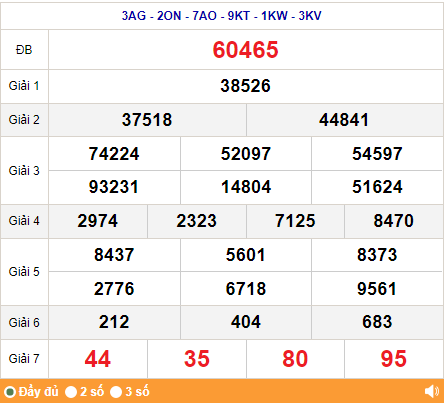Click the Giải 4 number 8470
Image resolution: width=445 pixels, height=405 pixels.
[394, 221]
